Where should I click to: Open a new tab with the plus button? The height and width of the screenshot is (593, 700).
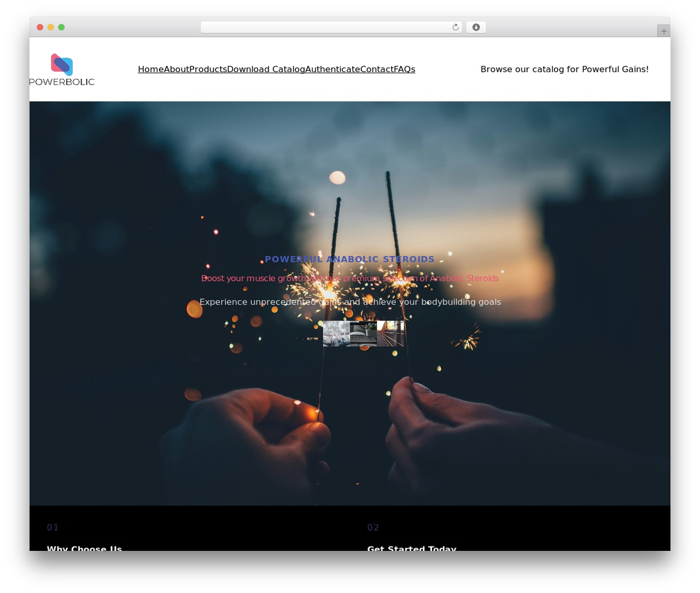click(663, 31)
